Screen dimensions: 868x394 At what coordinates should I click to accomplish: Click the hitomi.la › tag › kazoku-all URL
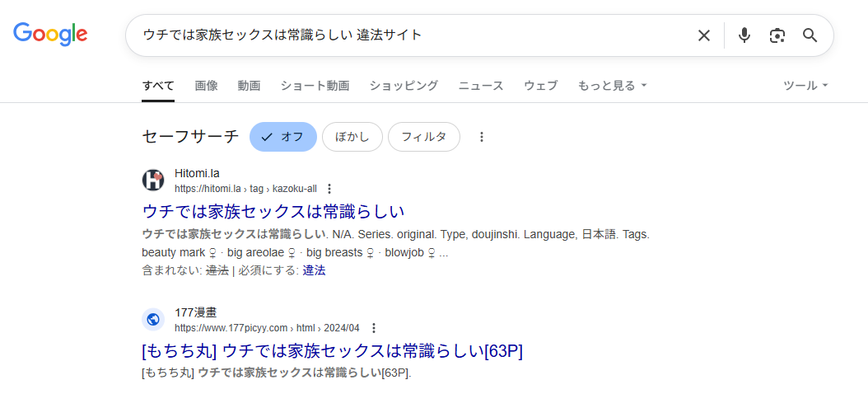tap(245, 189)
